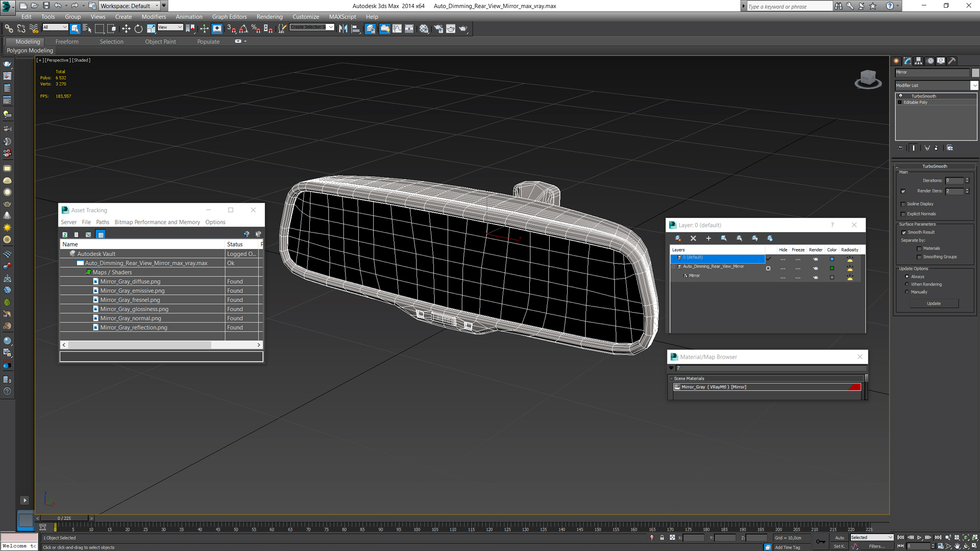Click the Update button in TurboSmooth

[934, 304]
